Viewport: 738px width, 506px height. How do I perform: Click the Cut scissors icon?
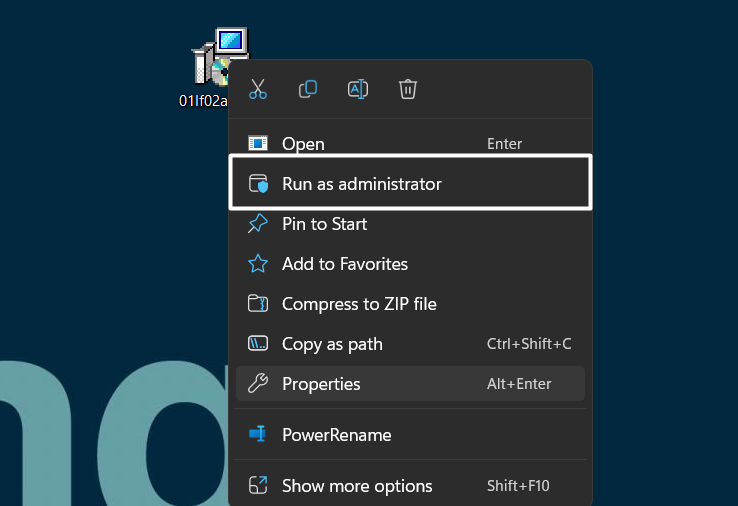pyautogui.click(x=258, y=89)
